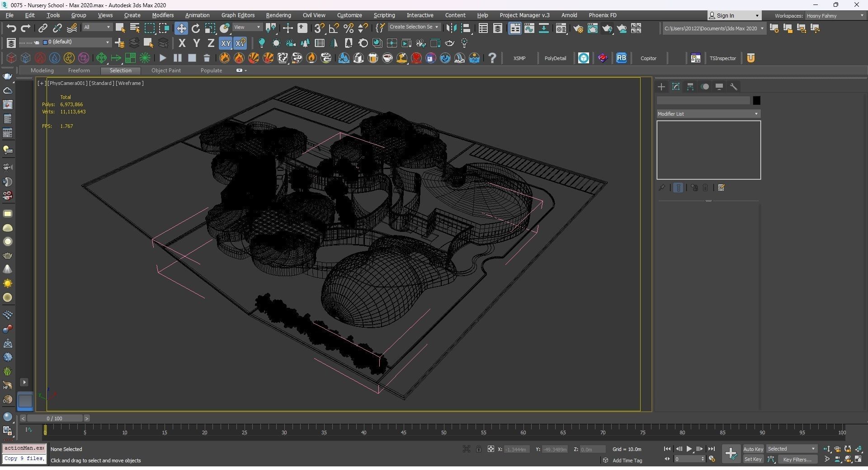Open the Display command panel tab

click(x=719, y=87)
